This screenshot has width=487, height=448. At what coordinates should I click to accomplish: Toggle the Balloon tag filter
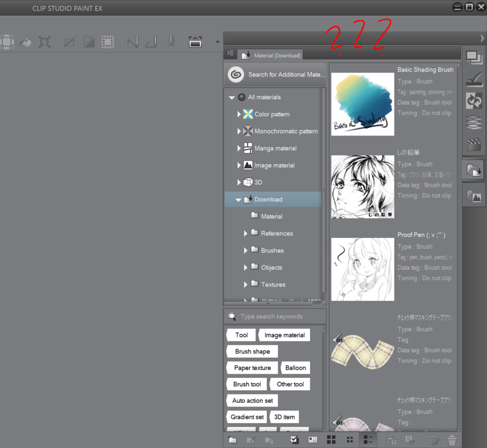pos(295,368)
